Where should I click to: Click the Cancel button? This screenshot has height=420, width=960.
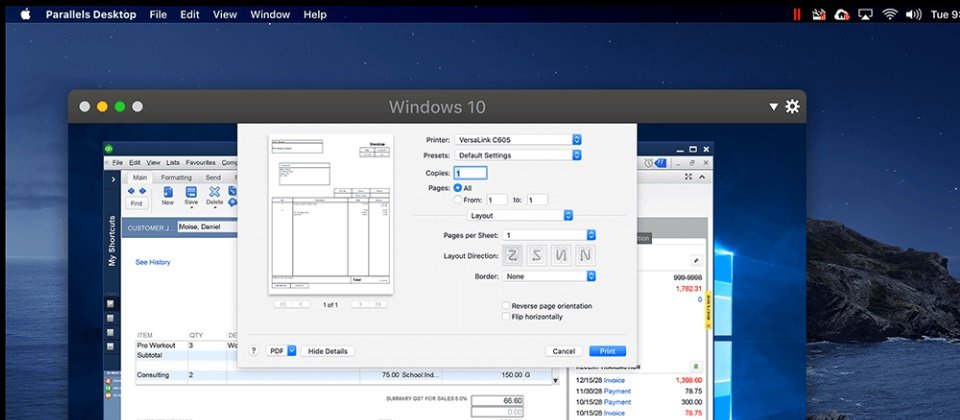(563, 351)
